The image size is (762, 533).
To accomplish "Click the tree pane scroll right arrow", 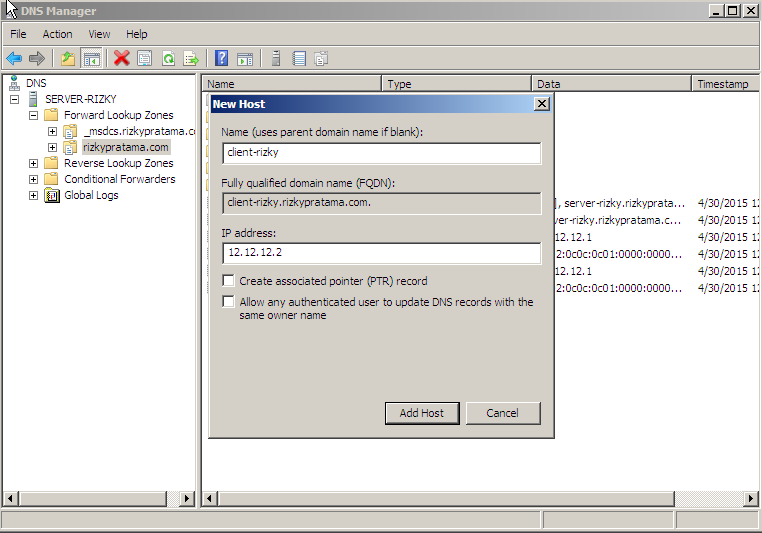I will point(187,498).
